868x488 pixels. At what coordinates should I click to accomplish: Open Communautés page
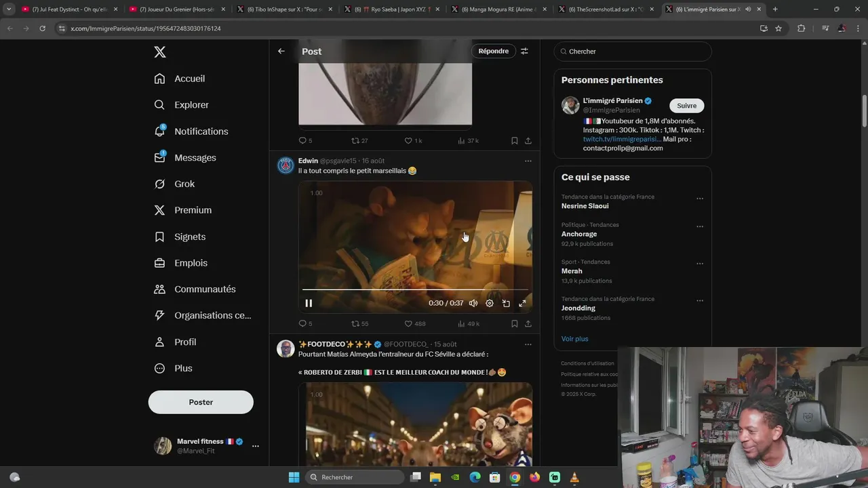tap(195, 289)
